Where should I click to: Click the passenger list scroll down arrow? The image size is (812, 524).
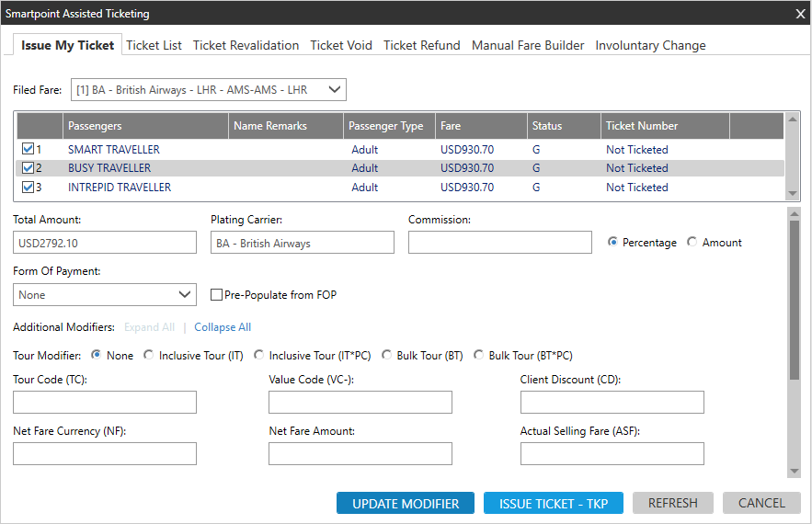pos(793,193)
